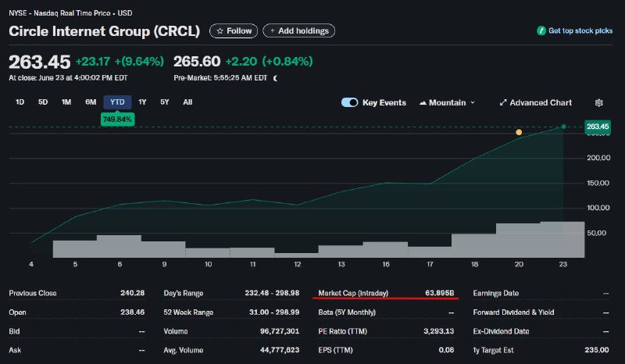The width and height of the screenshot is (625, 364).
Task: Click the 749.84% YTD return badge
Action: [x=117, y=120]
